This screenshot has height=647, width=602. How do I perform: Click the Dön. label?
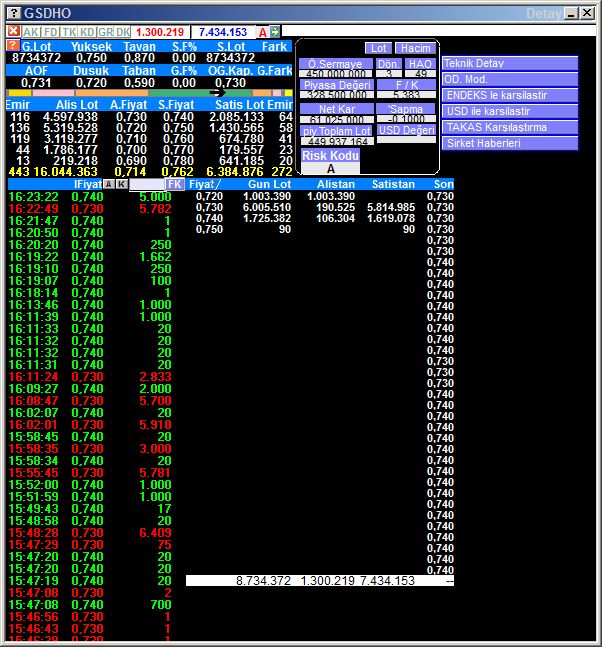389,64
